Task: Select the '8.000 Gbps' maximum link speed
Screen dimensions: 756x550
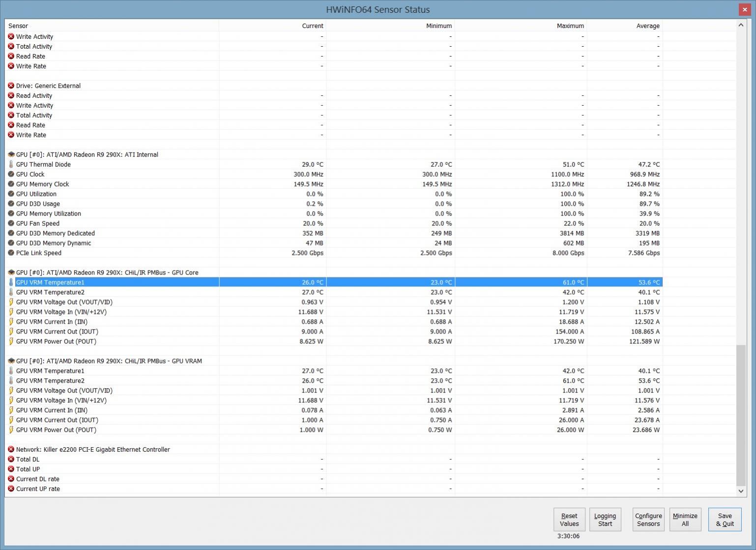Action: coord(568,253)
